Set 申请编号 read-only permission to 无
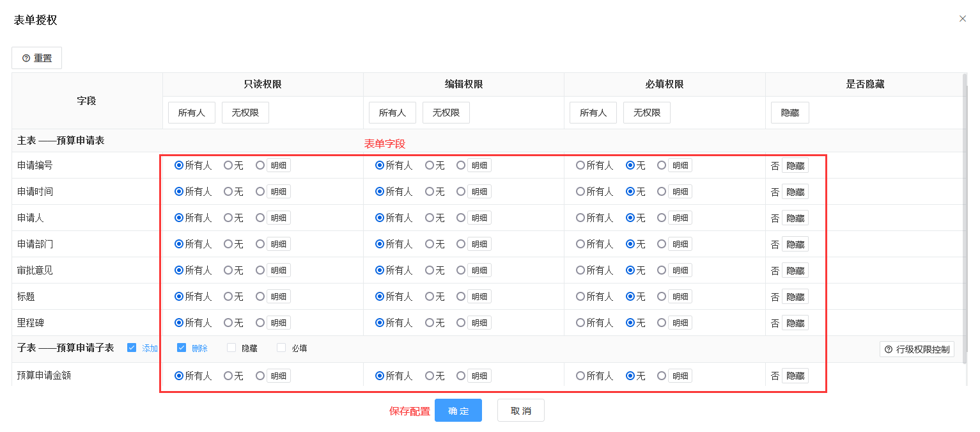The height and width of the screenshot is (432, 980). tap(228, 165)
